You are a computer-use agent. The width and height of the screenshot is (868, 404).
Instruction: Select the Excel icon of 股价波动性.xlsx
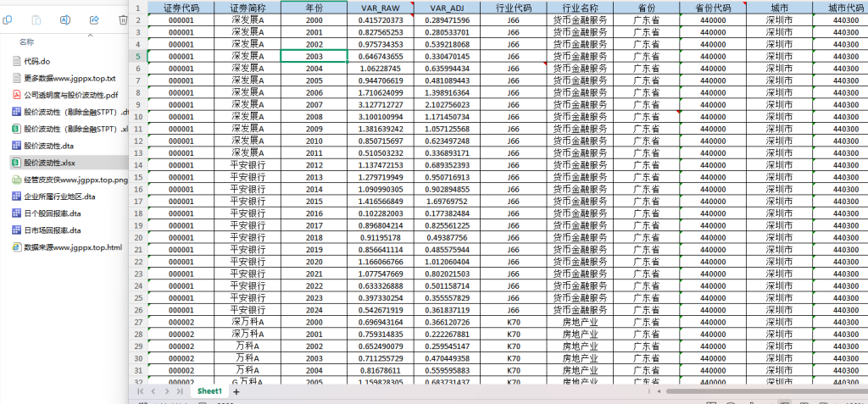[x=17, y=163]
